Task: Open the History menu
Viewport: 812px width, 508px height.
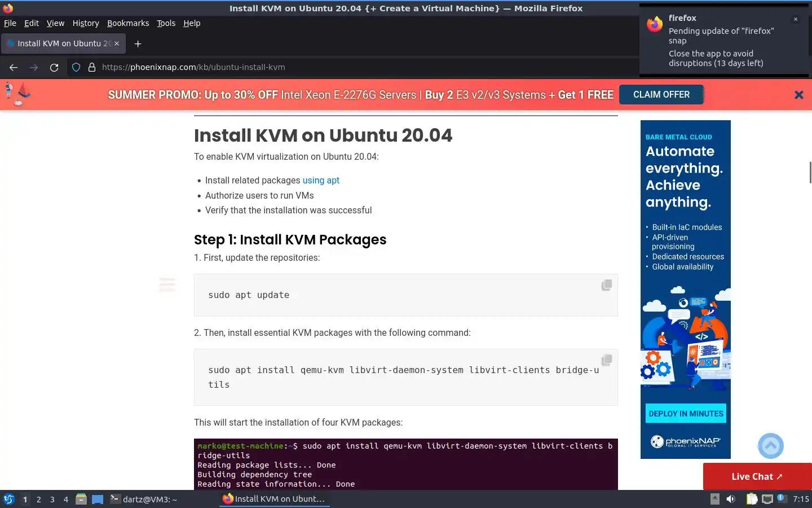Action: [86, 23]
